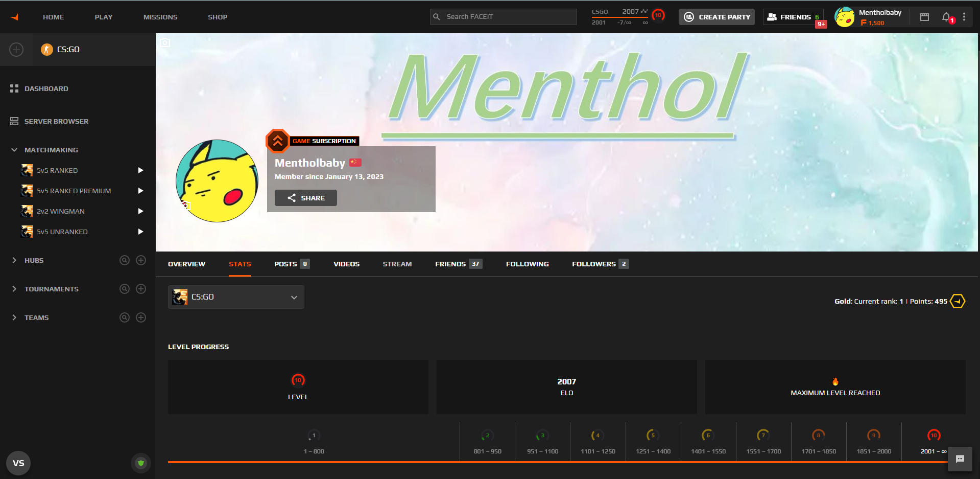The height and width of the screenshot is (479, 980).
Task: Share the Mentholbaby profile
Action: click(x=306, y=198)
